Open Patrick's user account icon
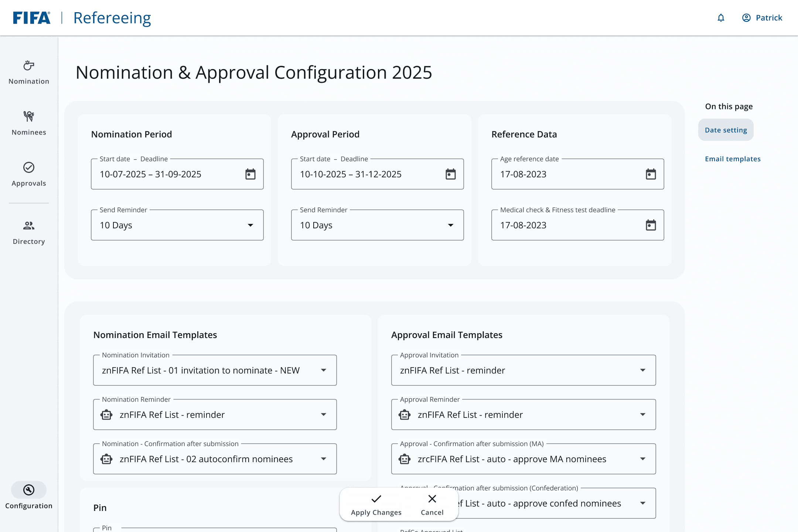The image size is (798, 532). point(746,18)
